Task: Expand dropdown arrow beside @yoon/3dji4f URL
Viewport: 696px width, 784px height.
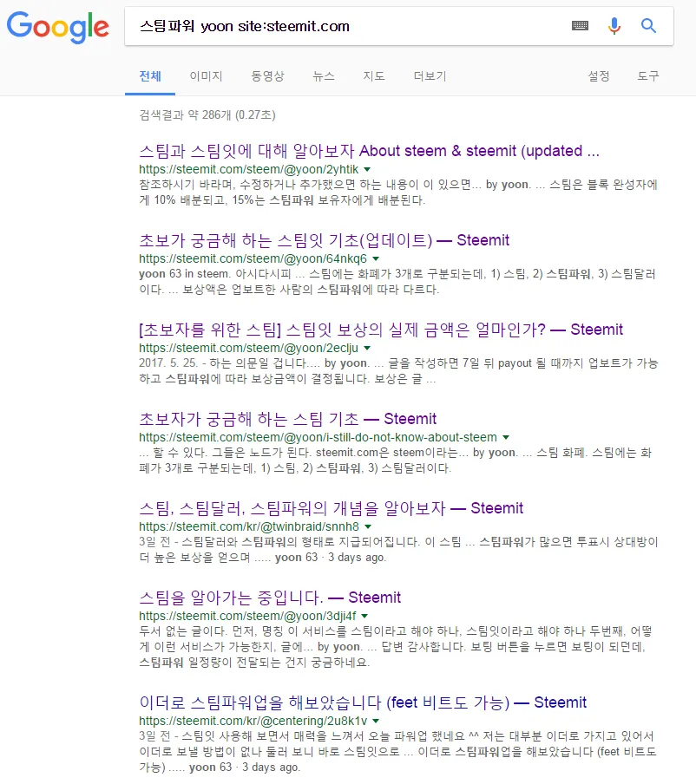Action: coord(364,616)
